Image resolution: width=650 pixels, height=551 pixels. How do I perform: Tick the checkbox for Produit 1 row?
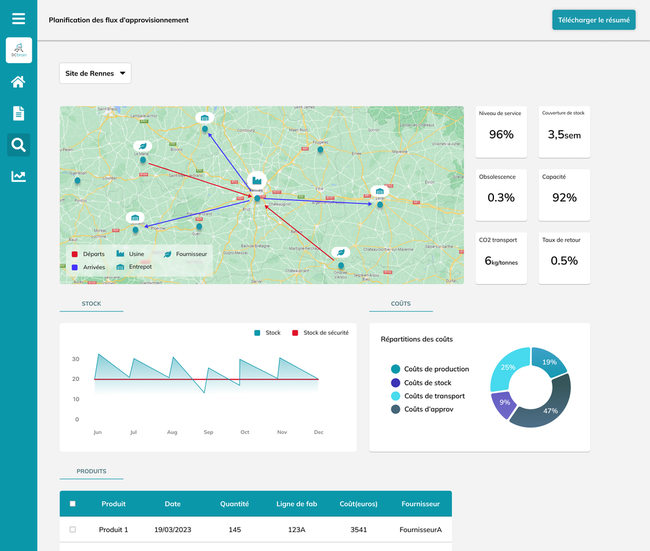tap(73, 529)
